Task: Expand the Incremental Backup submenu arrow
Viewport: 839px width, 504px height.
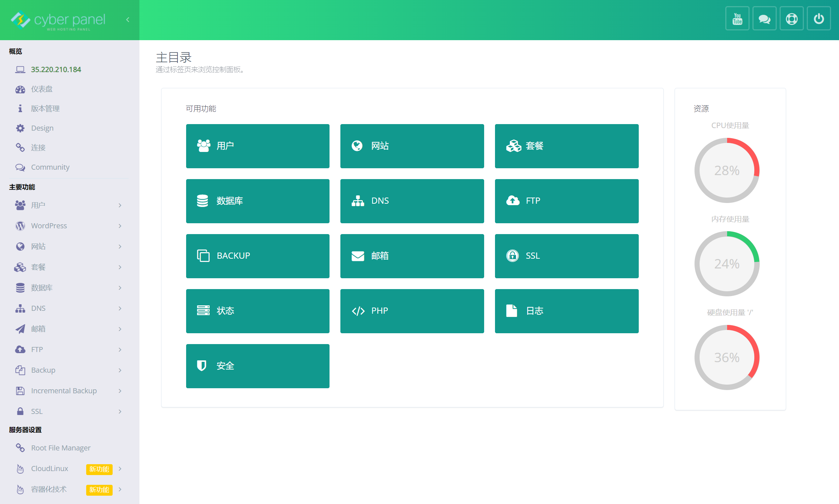Action: [120, 391]
